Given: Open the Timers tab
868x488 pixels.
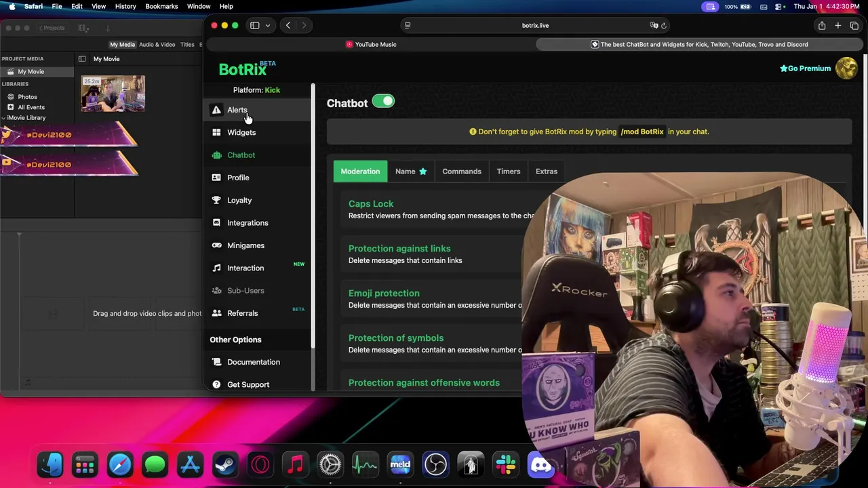Looking at the screenshot, I should tap(508, 171).
